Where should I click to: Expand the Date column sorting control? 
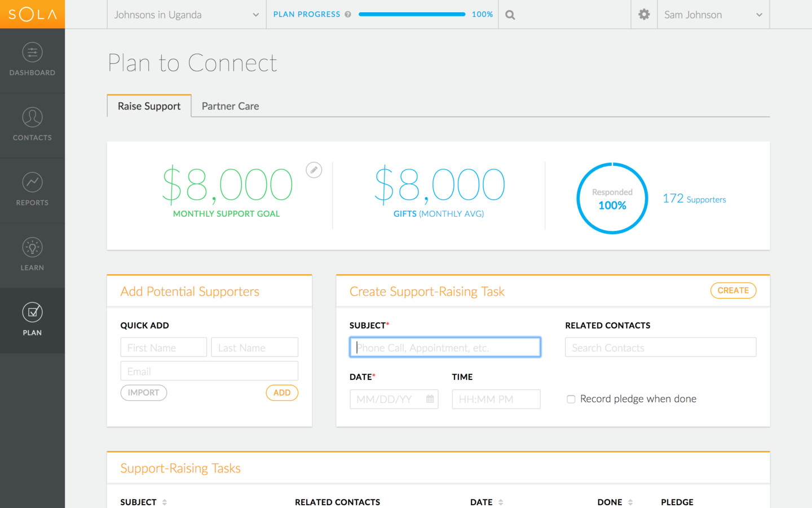click(x=501, y=502)
